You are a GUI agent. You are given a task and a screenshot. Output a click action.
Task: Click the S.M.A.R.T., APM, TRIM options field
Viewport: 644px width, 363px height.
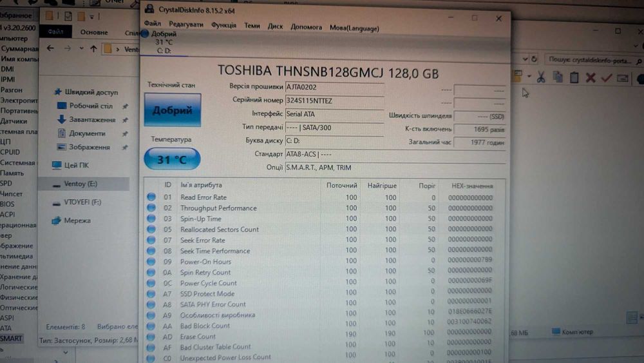pos(395,168)
